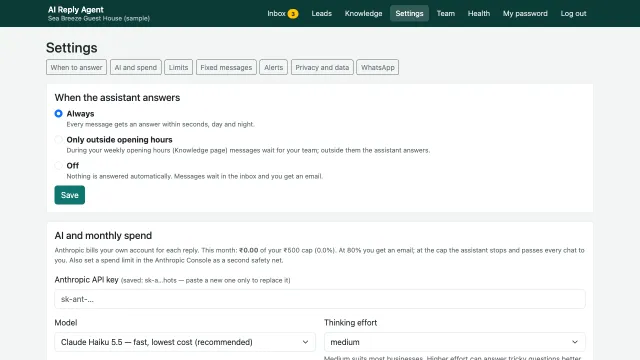Save the assistant answer setting
640x360 pixels.
click(x=69, y=195)
